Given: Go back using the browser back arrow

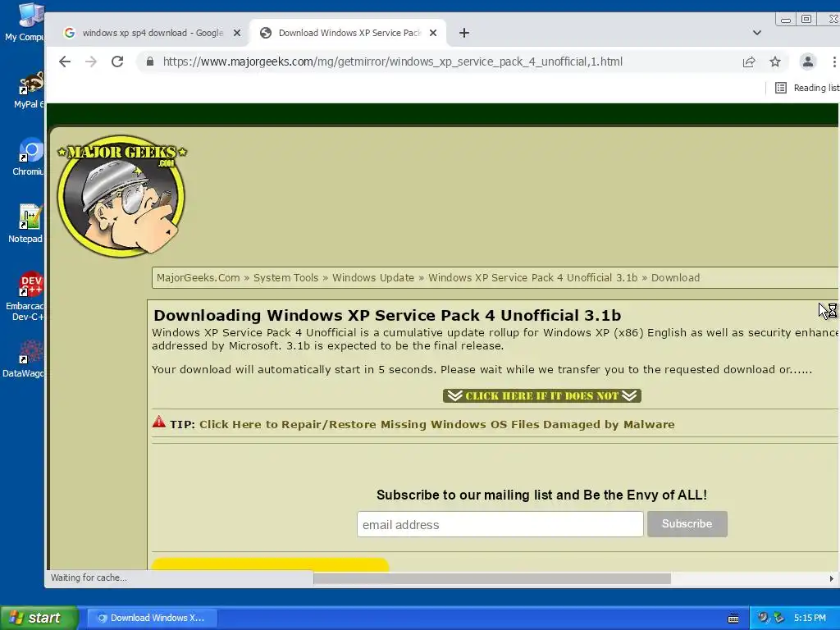Looking at the screenshot, I should (65, 62).
